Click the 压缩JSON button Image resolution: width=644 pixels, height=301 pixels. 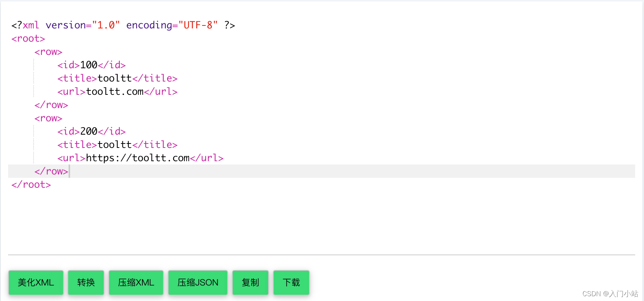198,283
